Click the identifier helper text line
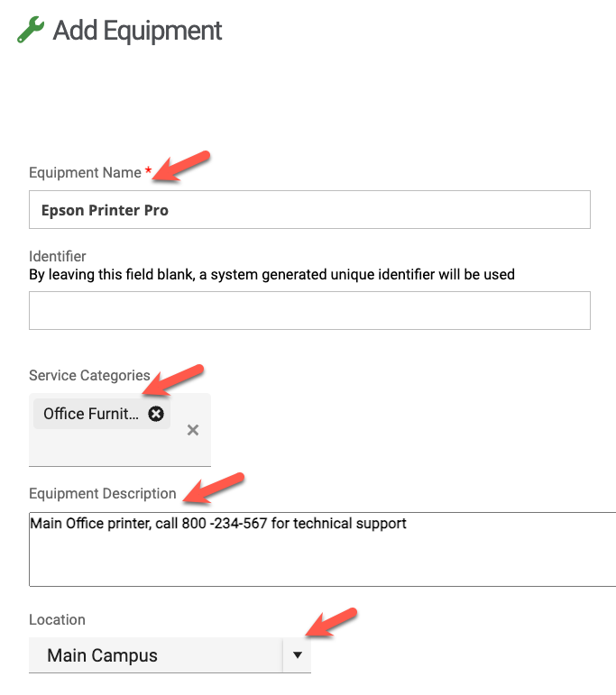Screen dimensions: 616x695 271,274
